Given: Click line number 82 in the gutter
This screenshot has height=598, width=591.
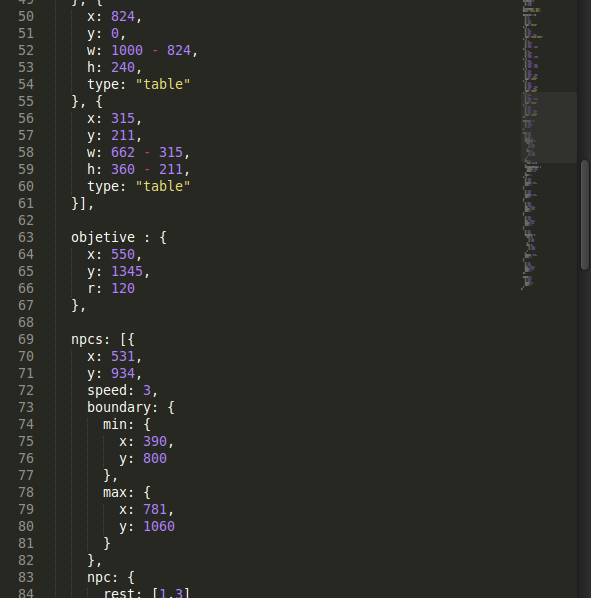Looking at the screenshot, I should [x=26, y=560].
